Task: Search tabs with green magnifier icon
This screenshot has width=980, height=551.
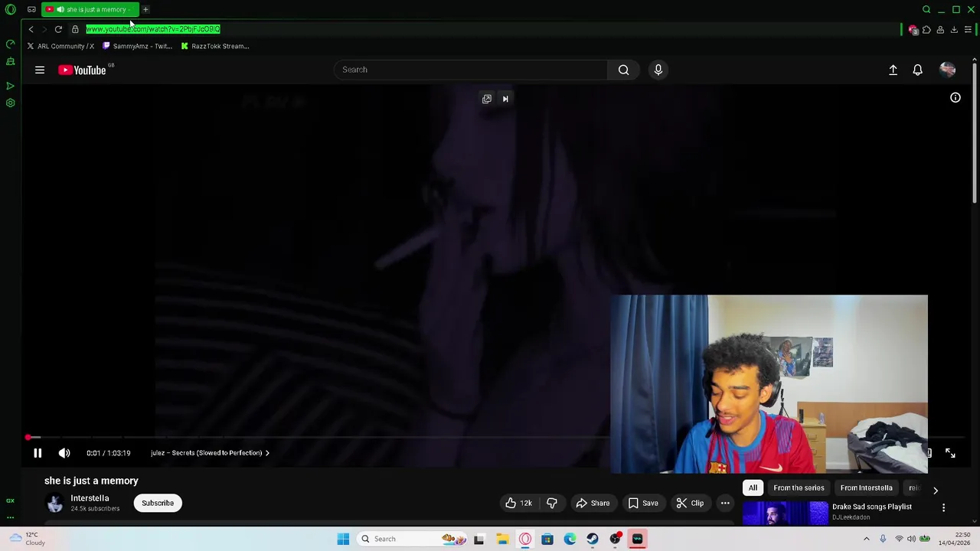Action: [x=926, y=10]
